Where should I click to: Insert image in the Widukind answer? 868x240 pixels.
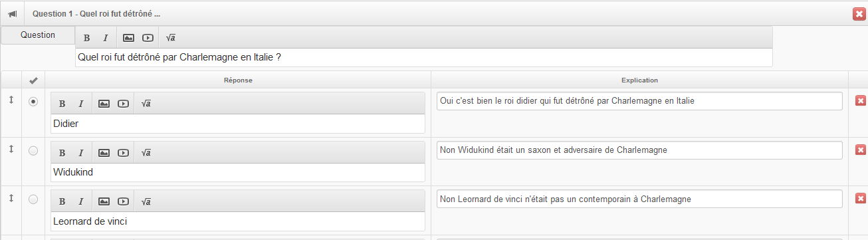click(x=104, y=153)
